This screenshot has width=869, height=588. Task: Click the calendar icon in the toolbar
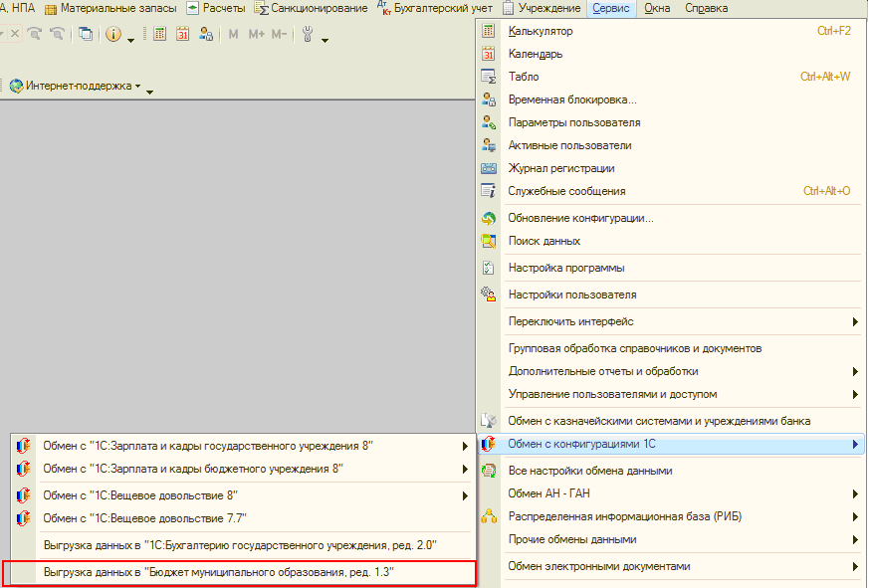[183, 34]
